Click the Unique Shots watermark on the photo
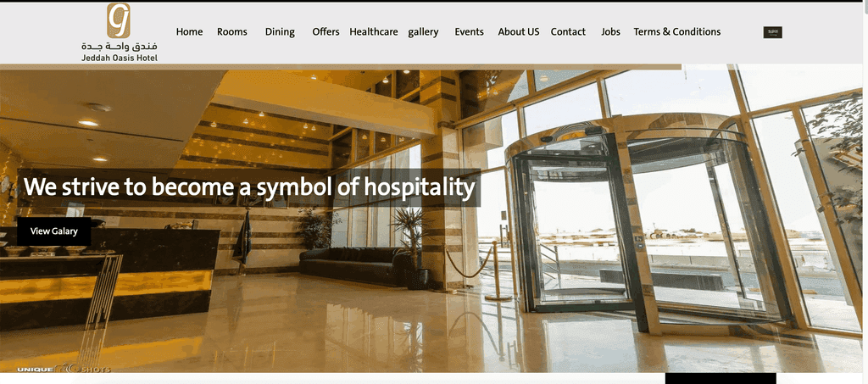The height and width of the screenshot is (384, 868). pos(63,369)
